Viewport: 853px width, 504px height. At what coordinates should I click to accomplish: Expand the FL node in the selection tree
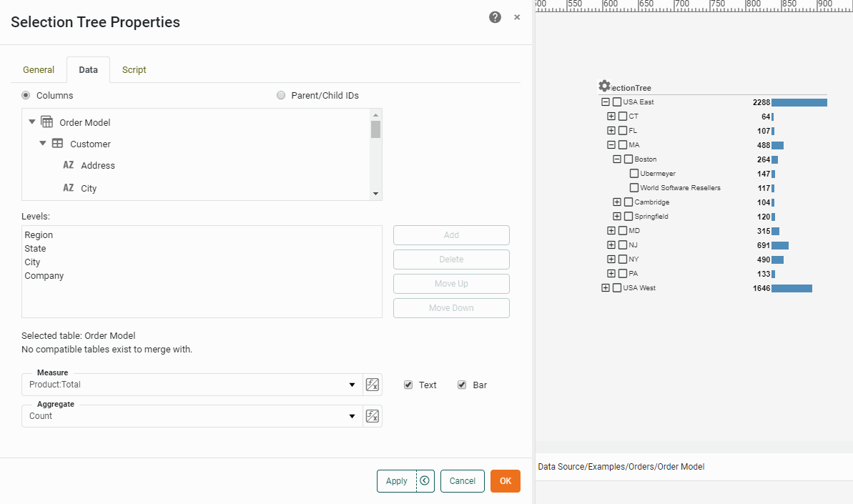611,130
